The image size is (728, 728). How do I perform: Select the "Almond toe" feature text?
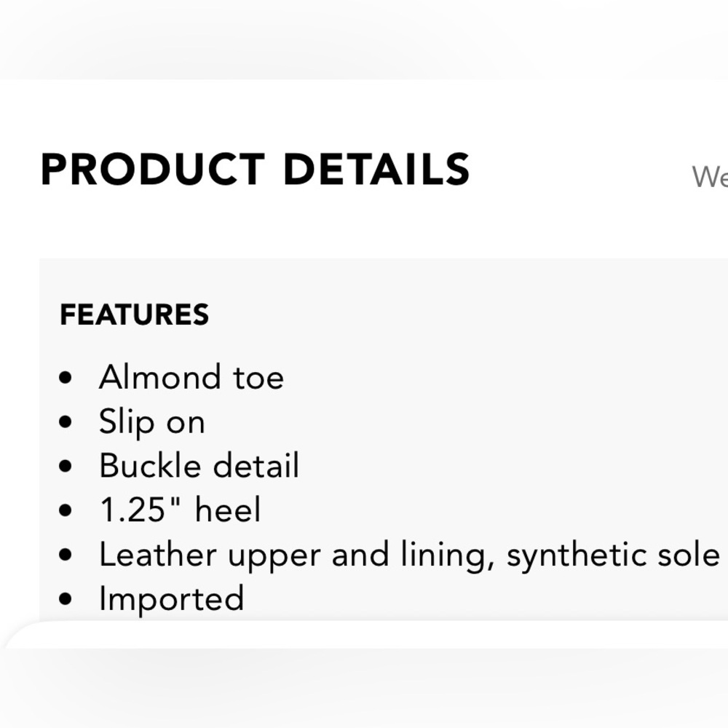tap(191, 377)
